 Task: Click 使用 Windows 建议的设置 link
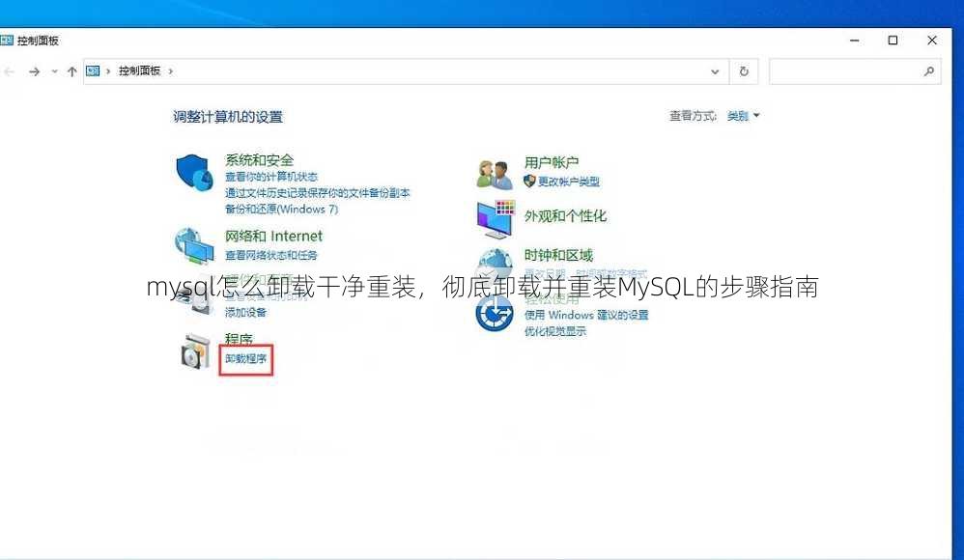pos(586,315)
